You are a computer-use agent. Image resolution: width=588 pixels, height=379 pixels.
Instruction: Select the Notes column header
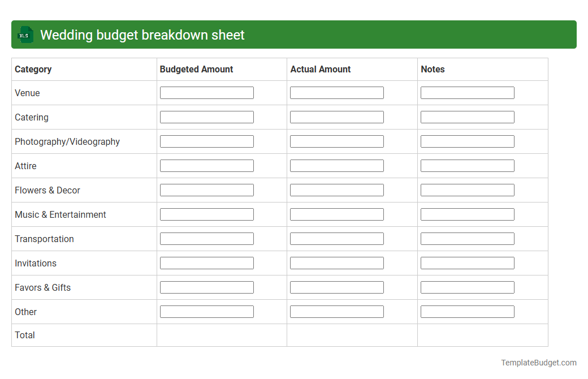click(x=433, y=69)
